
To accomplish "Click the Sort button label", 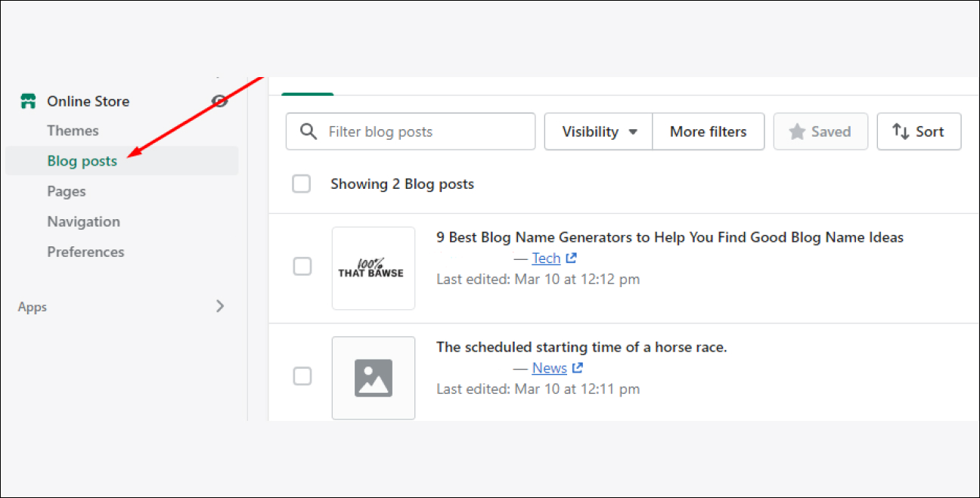I will coord(929,131).
